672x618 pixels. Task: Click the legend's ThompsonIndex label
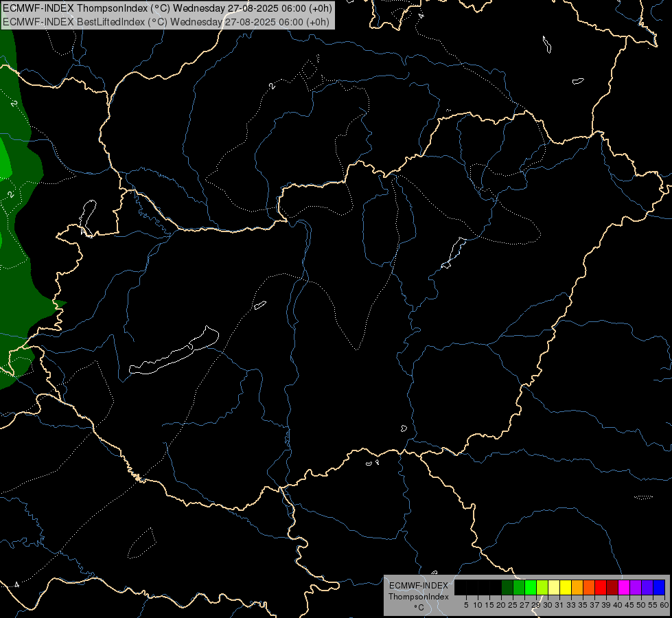pos(418,597)
